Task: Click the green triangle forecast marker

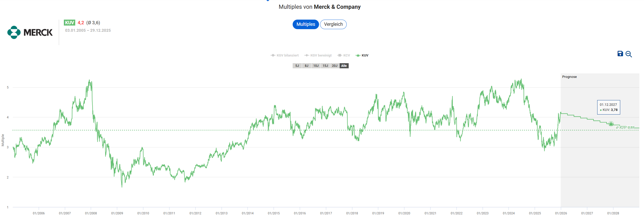Action: pos(611,124)
